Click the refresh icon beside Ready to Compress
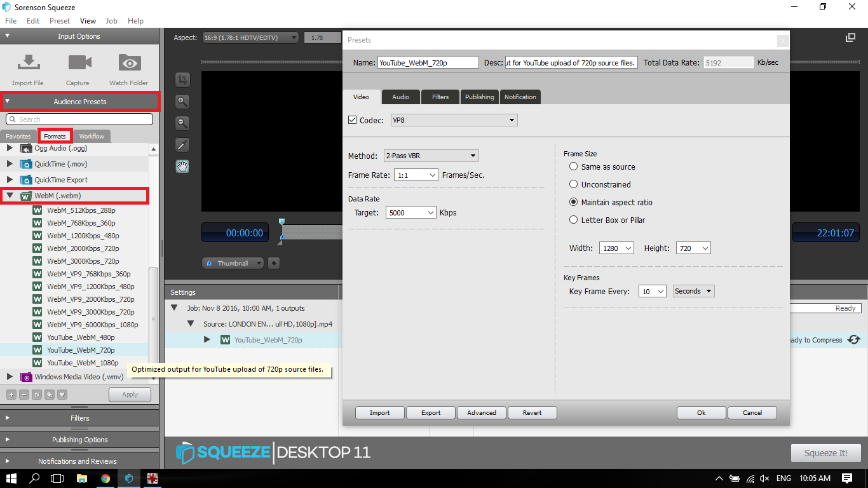 (x=854, y=340)
